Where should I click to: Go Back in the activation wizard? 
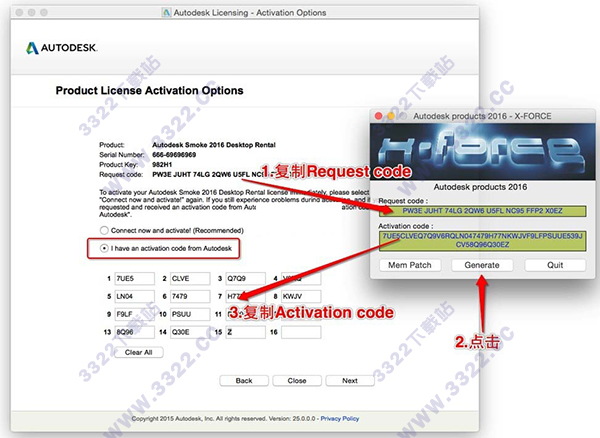click(x=244, y=381)
